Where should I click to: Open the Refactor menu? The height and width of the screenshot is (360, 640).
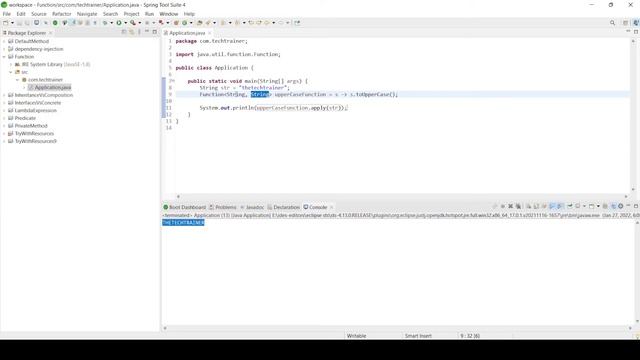tap(62, 14)
